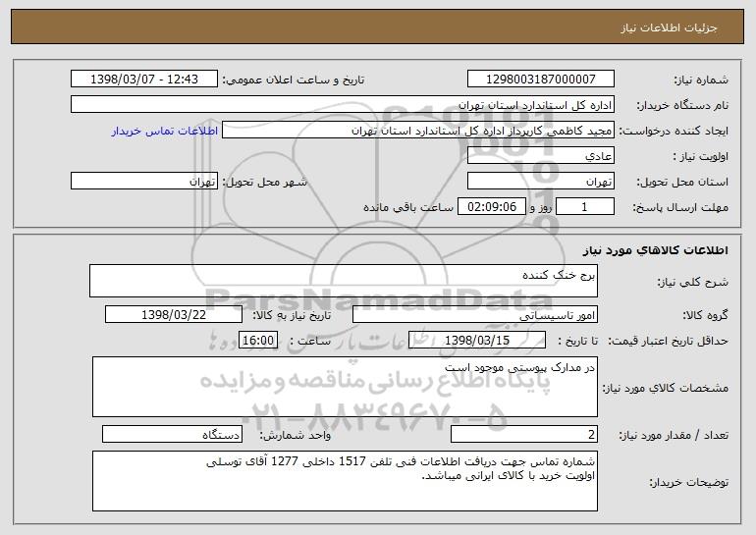Click the counting unit field دستگاه

[x=172, y=434]
